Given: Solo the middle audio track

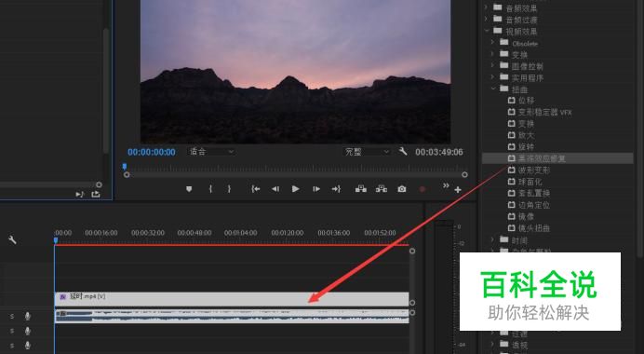Looking at the screenshot, I should (12, 331).
